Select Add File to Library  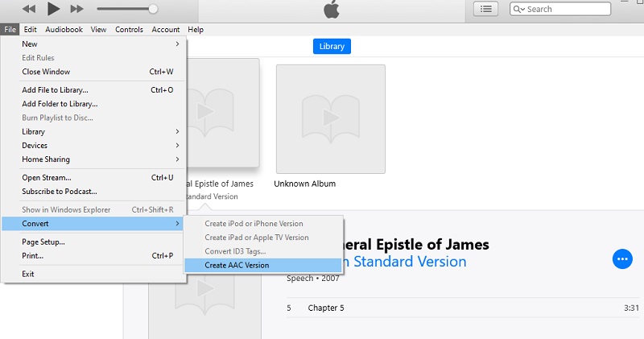(x=93, y=90)
